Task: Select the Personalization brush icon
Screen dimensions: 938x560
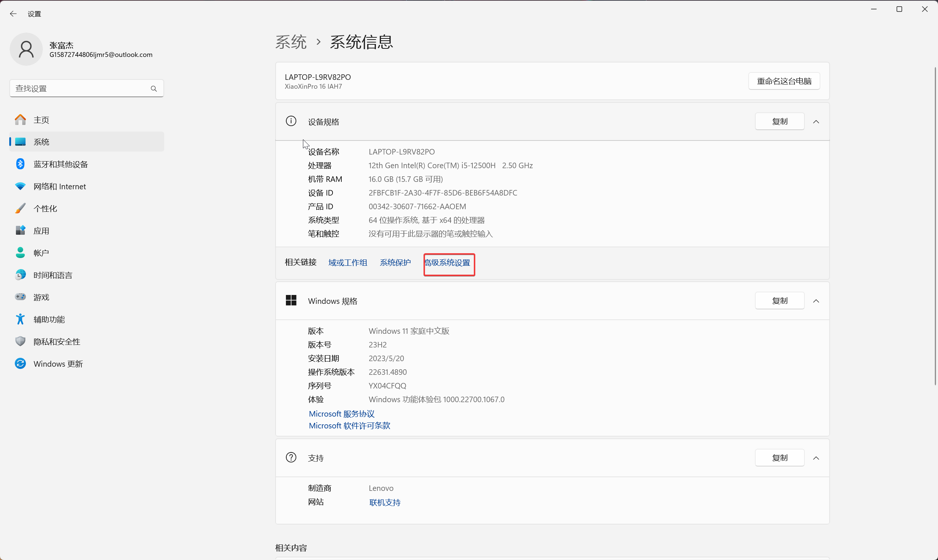Action: tap(20, 208)
